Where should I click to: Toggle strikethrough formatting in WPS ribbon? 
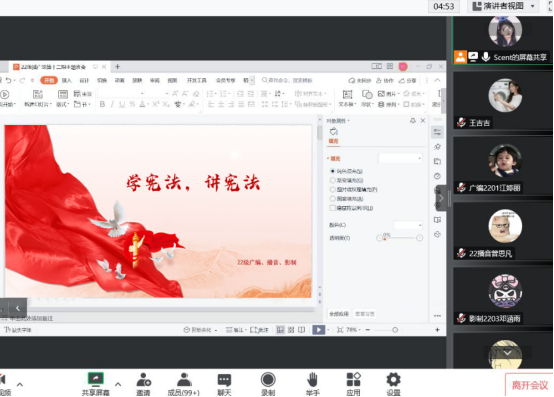point(132,104)
